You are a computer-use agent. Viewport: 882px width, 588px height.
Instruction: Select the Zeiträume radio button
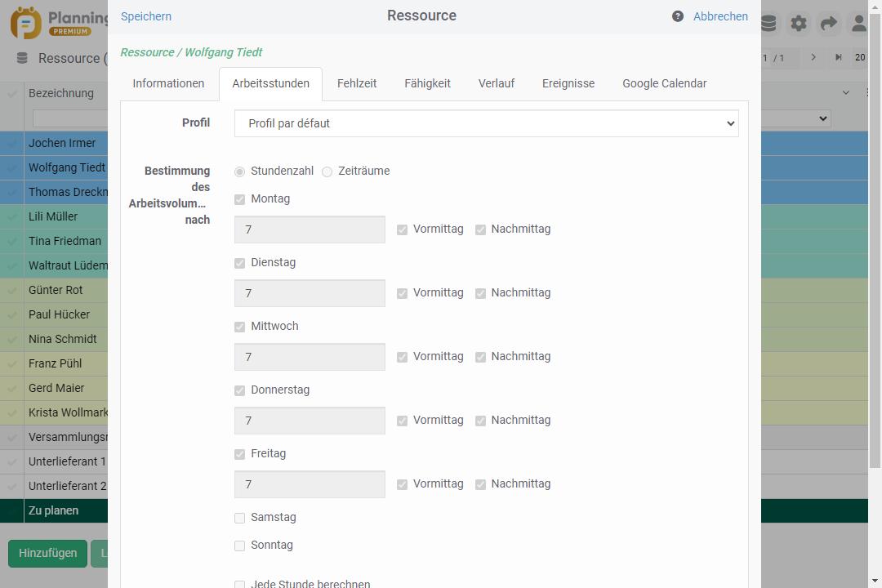327,171
